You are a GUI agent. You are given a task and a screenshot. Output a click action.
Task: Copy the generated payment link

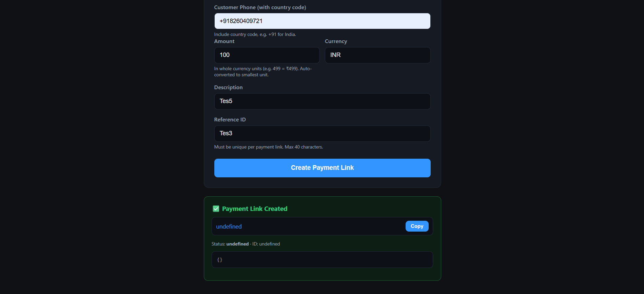(417, 226)
